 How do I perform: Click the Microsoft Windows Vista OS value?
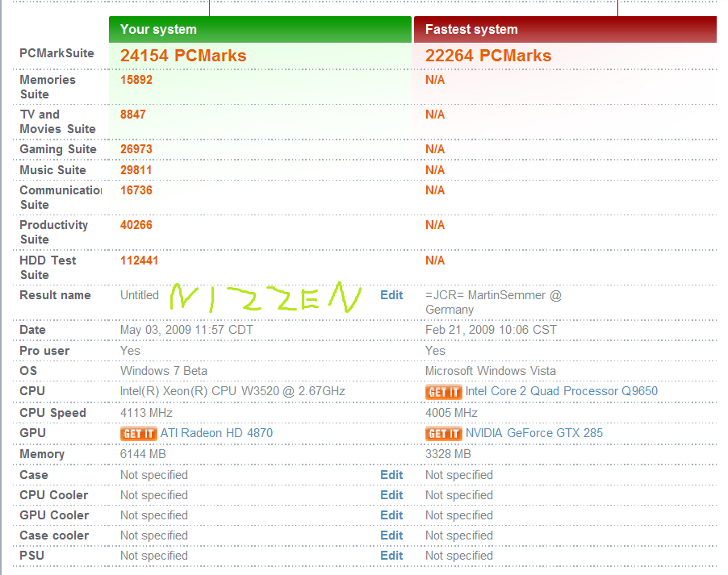tap(490, 371)
